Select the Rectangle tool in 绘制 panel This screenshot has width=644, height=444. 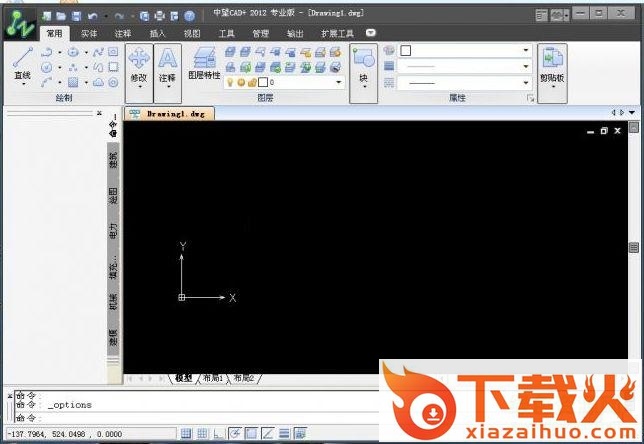113,67
